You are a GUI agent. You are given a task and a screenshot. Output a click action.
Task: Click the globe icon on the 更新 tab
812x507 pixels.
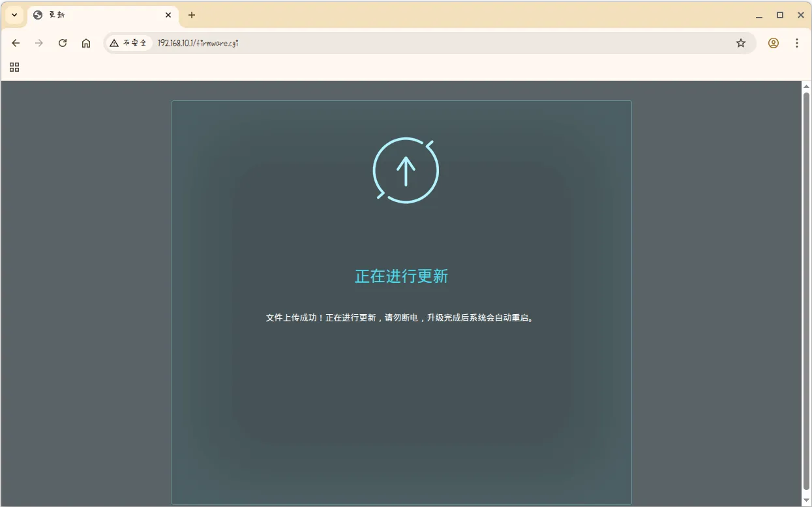click(x=37, y=14)
